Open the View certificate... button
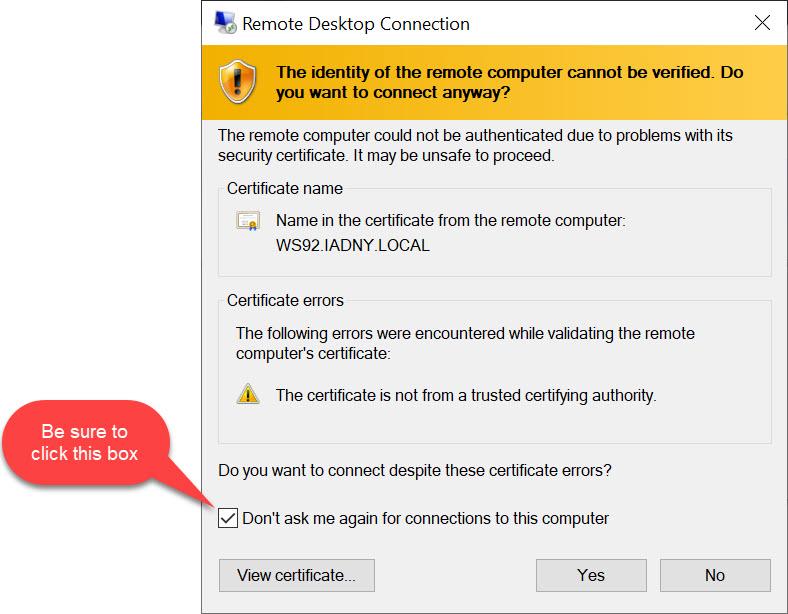The width and height of the screenshot is (788, 614). (297, 575)
